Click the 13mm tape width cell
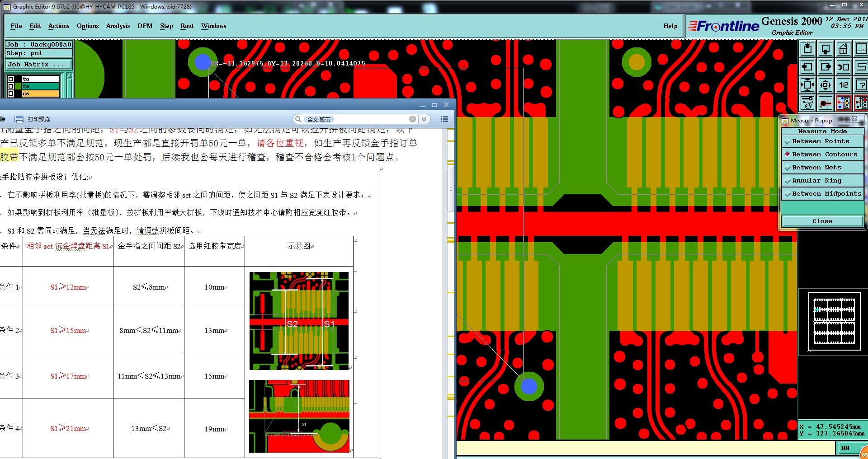 215,330
